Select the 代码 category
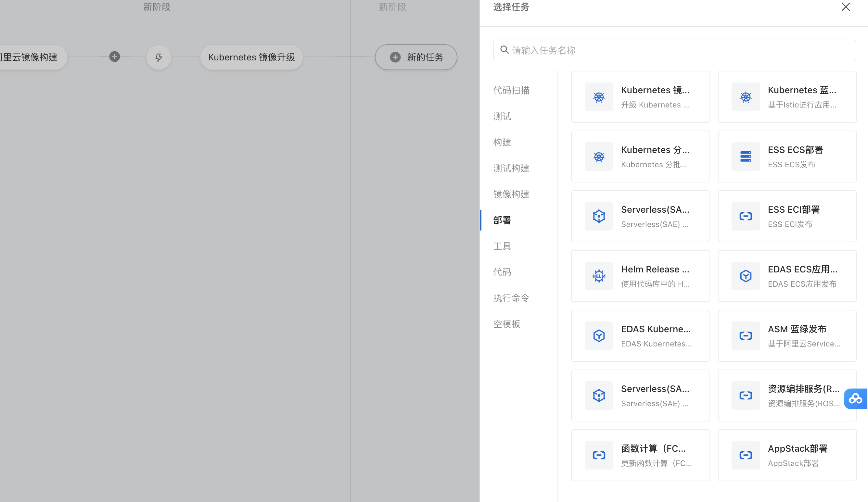868x502 pixels. [x=502, y=272]
